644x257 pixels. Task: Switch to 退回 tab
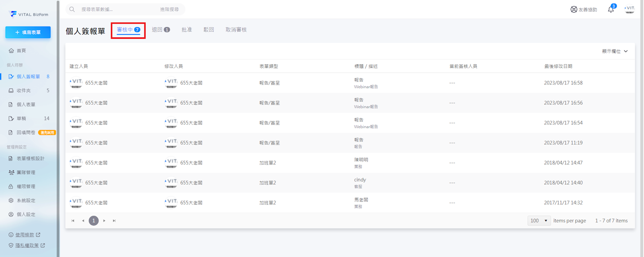click(x=160, y=30)
